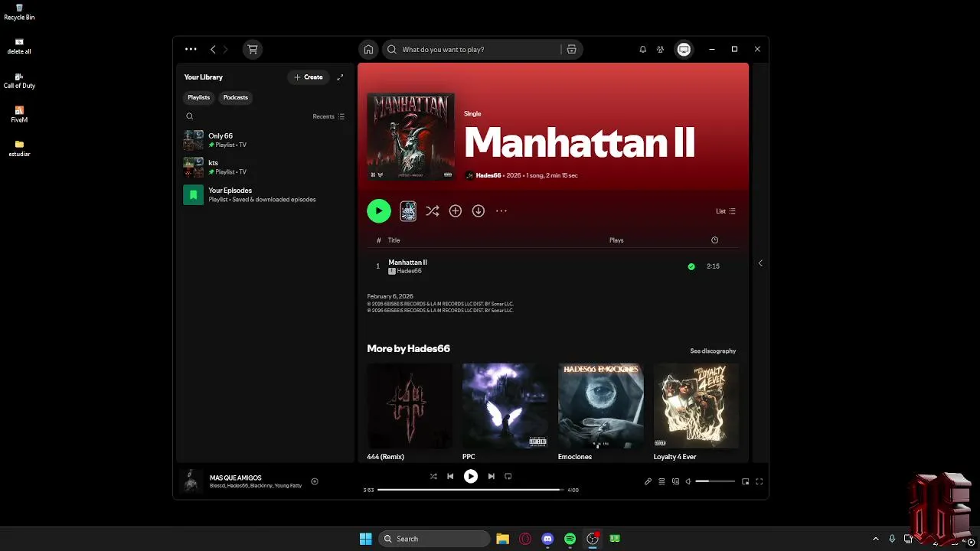
Task: Click Create in Your Library
Action: (x=309, y=77)
